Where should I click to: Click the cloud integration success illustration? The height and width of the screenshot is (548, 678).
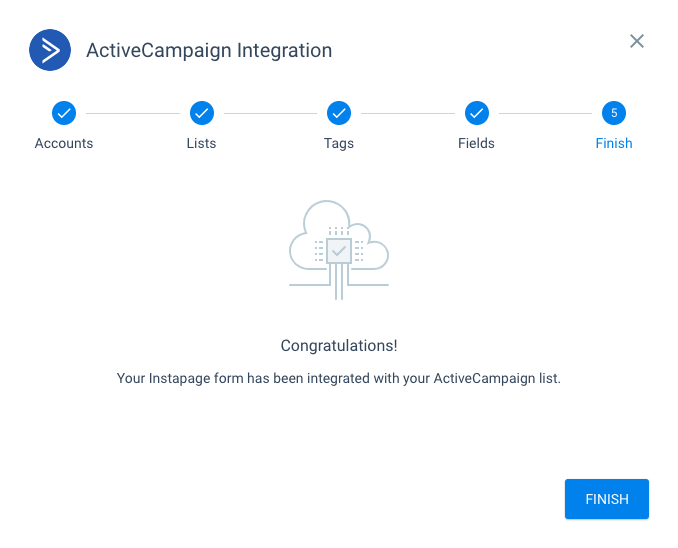tap(339, 250)
